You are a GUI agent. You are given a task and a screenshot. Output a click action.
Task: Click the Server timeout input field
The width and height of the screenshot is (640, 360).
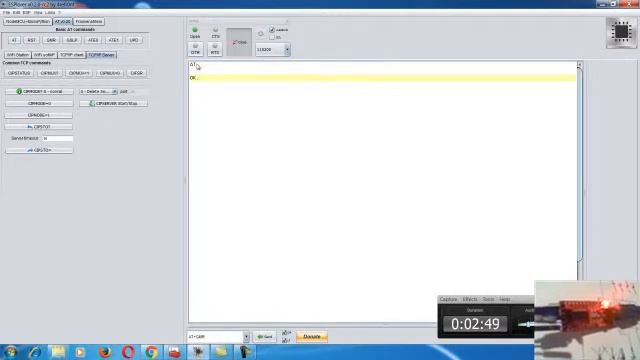[x=58, y=138]
